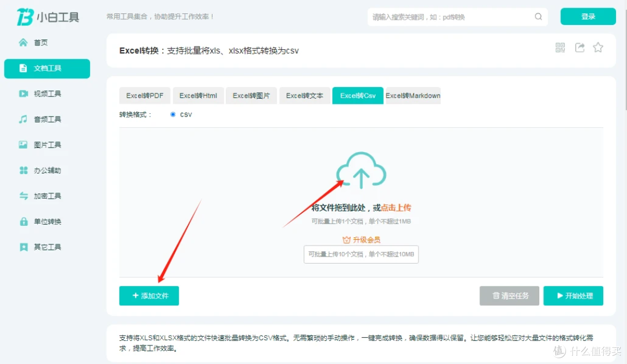Viewport: 627px width, 364px height.
Task: Click the share icon
Action: (579, 48)
